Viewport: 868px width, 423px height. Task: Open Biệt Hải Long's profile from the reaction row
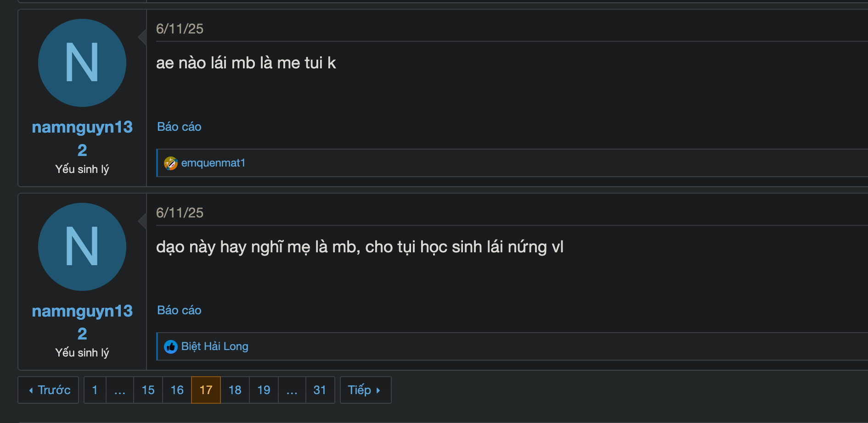[x=214, y=347]
